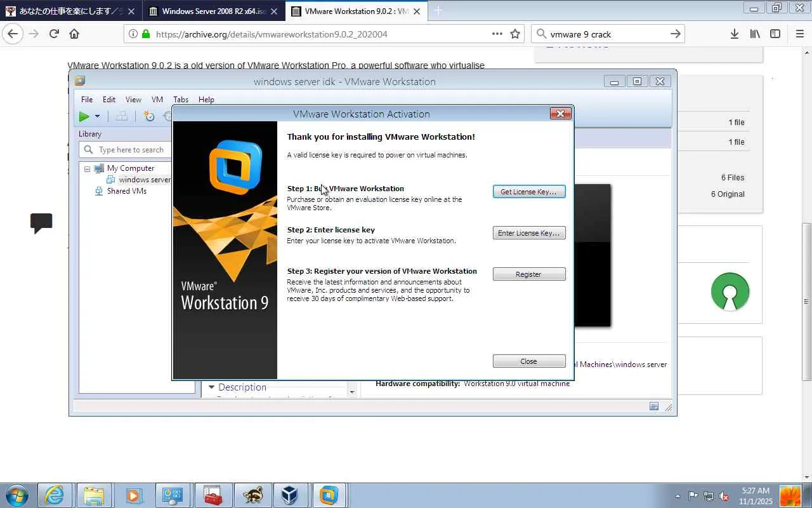Viewport: 812px width, 508px height.
Task: Close the Japanese-titled first browser tab
Action: (x=131, y=11)
